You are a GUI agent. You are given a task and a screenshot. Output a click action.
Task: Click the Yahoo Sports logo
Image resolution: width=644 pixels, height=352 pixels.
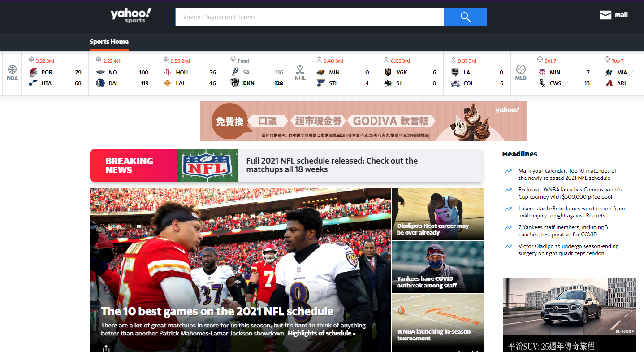[131, 16]
